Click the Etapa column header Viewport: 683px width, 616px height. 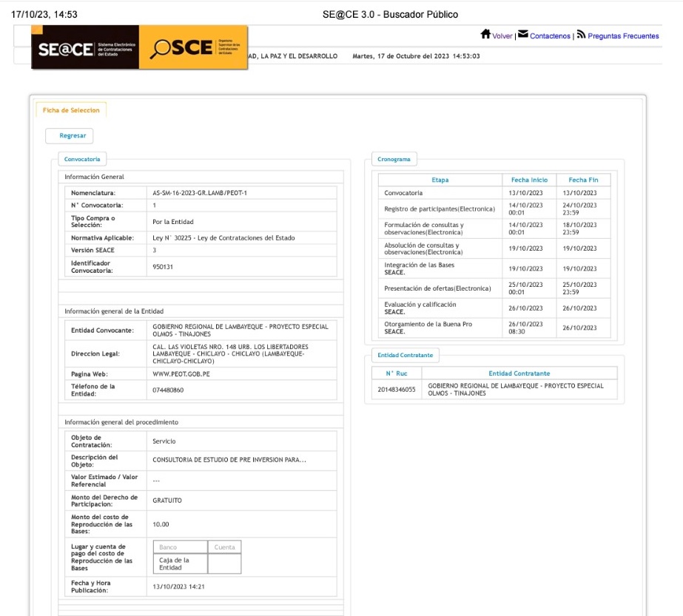440,180
